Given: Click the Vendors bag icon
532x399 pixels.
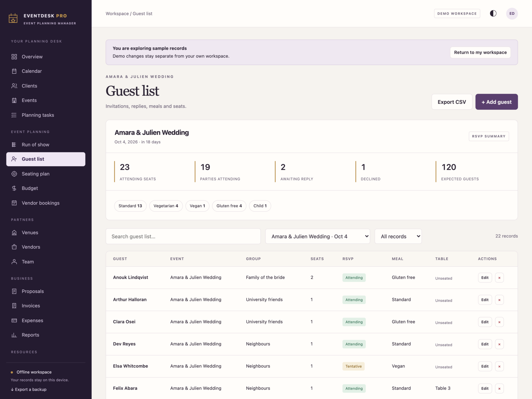Looking at the screenshot, I should click(x=14, y=247).
